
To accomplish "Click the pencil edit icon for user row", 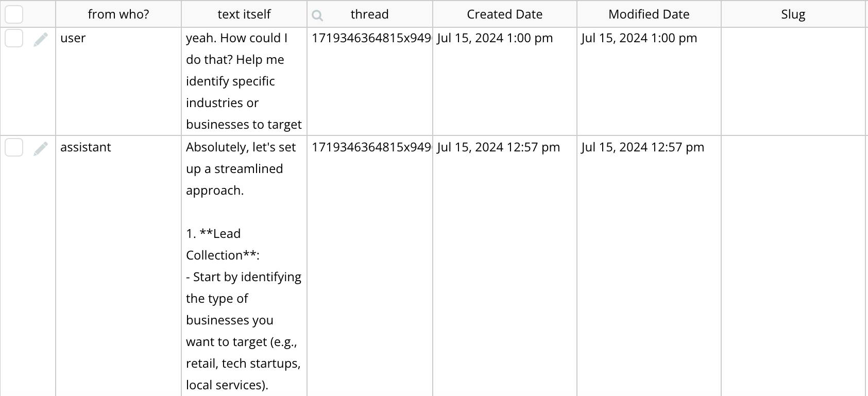I will click(x=41, y=39).
